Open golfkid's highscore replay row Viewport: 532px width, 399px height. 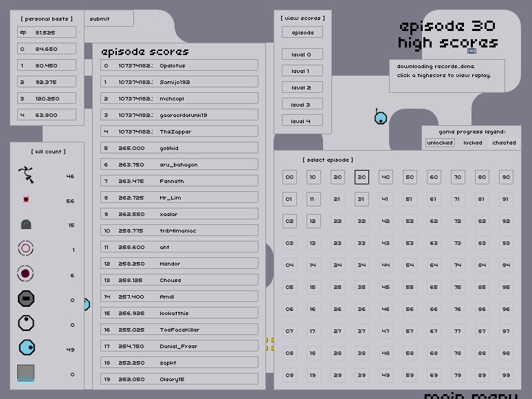point(179,148)
